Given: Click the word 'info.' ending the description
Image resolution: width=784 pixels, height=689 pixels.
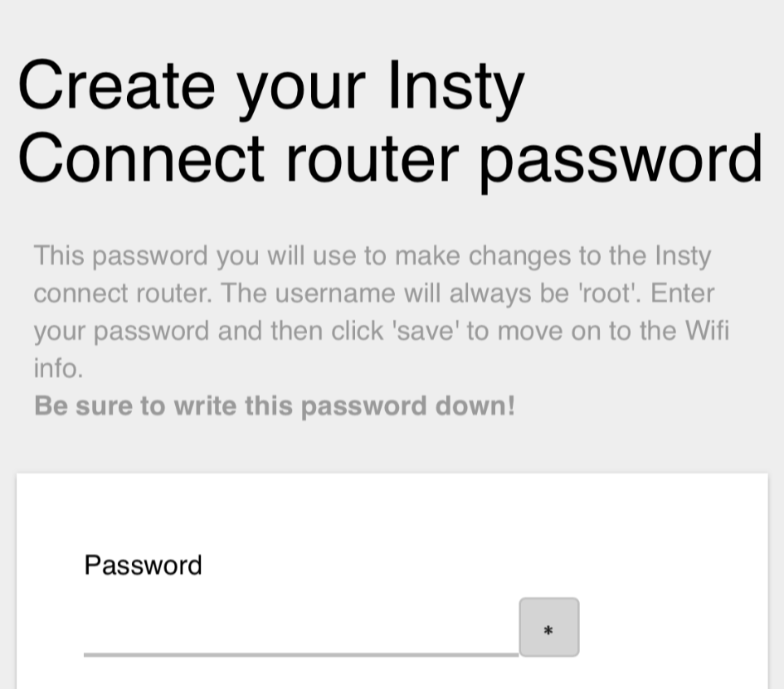Looking at the screenshot, I should (58, 368).
